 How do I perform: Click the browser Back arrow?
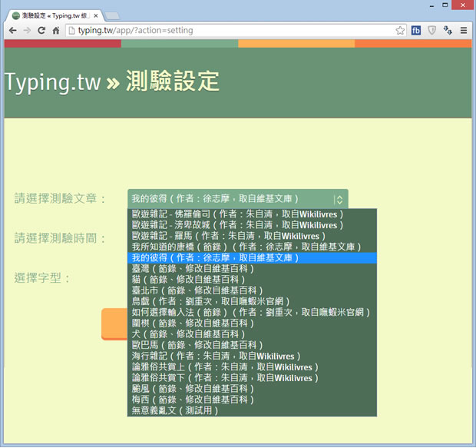[x=12, y=31]
